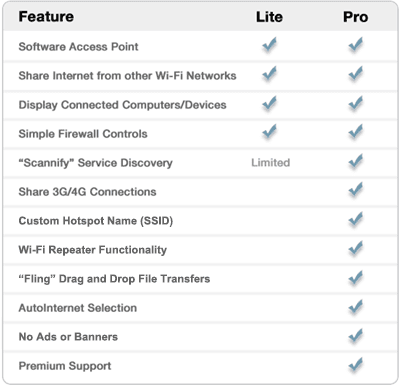Click the Pro checkmark for Display Connected Computers/Devices

[356, 103]
